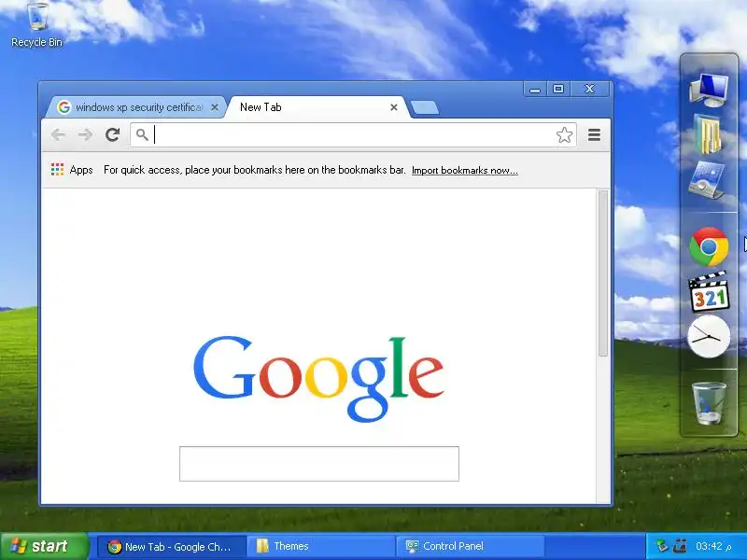Close the Chrome window

click(590, 89)
